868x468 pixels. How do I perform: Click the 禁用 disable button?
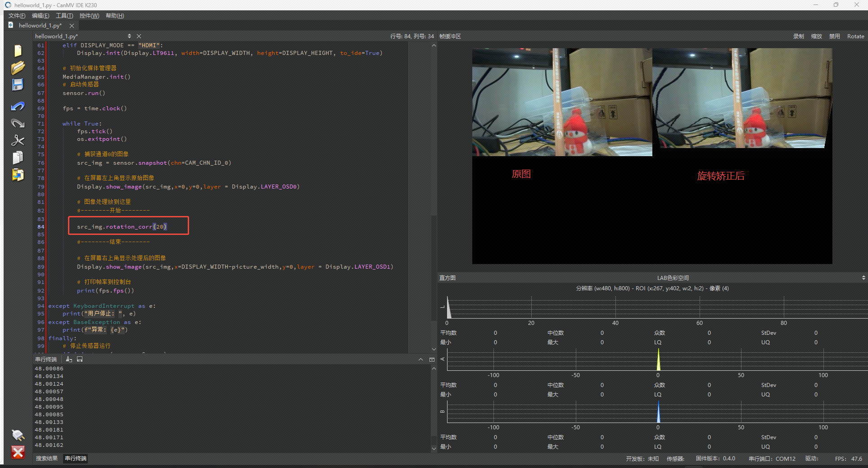click(835, 36)
